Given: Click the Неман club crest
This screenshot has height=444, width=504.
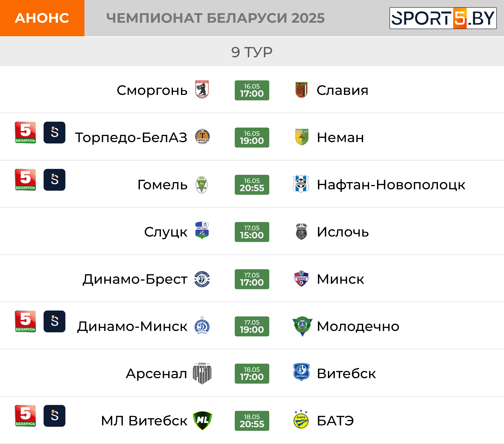Looking at the screenshot, I should [302, 137].
